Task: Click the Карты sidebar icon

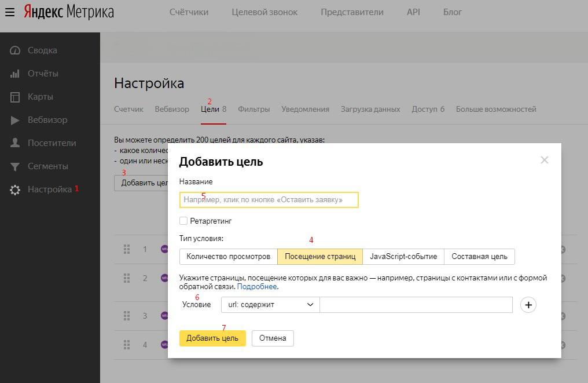Action: 15,97
